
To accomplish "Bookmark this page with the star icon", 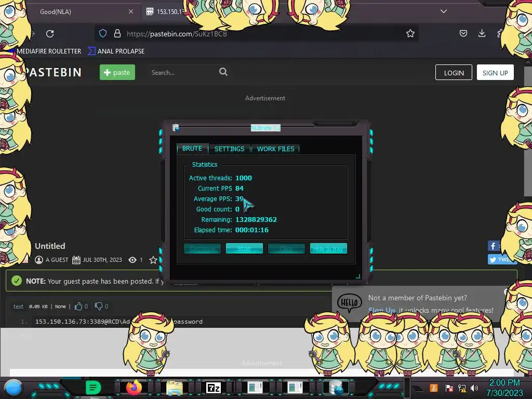I will pyautogui.click(x=410, y=33).
